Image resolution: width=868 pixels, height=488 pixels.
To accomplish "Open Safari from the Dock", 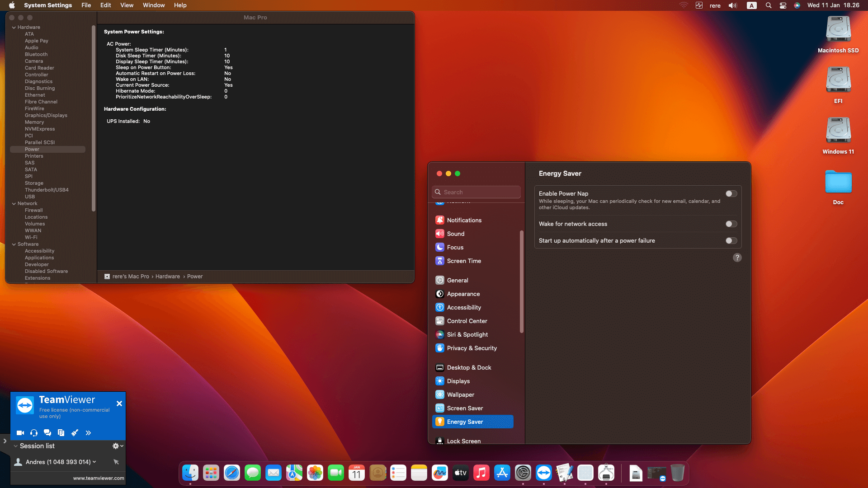I will click(232, 473).
